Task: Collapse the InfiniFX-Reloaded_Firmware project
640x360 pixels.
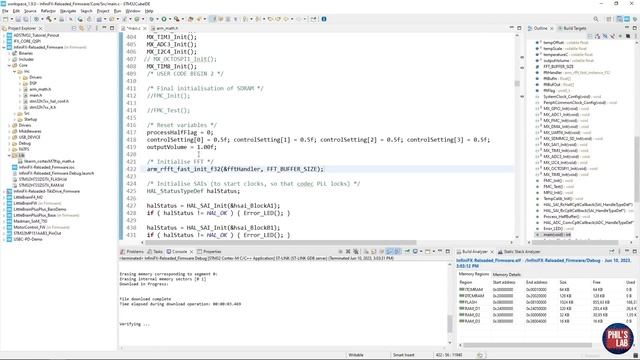Action: (4, 47)
